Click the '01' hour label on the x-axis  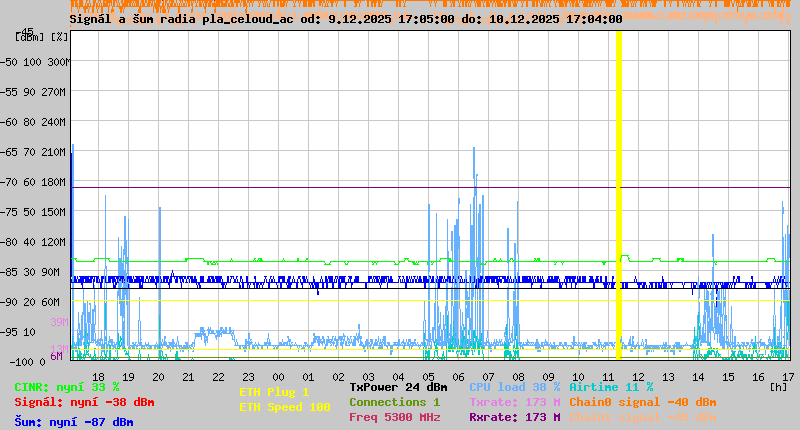308,377
